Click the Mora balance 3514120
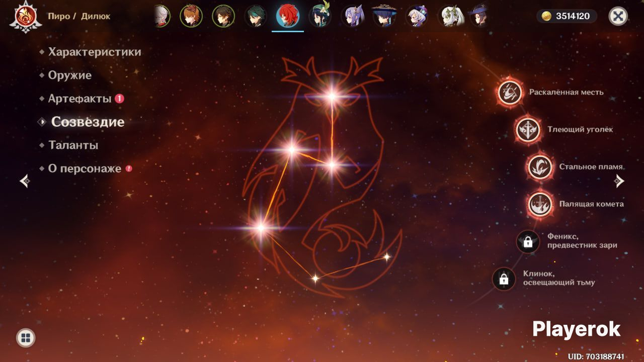The image size is (644, 362). (x=573, y=16)
